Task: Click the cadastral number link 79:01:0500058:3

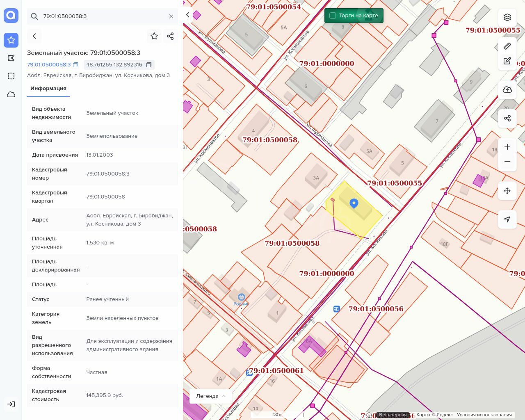Action: tap(49, 65)
